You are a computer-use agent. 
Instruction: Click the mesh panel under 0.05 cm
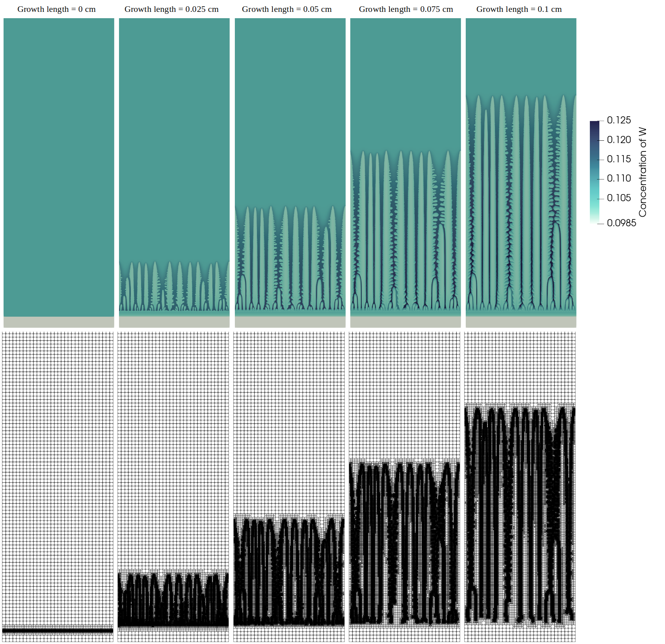pyautogui.click(x=289, y=487)
